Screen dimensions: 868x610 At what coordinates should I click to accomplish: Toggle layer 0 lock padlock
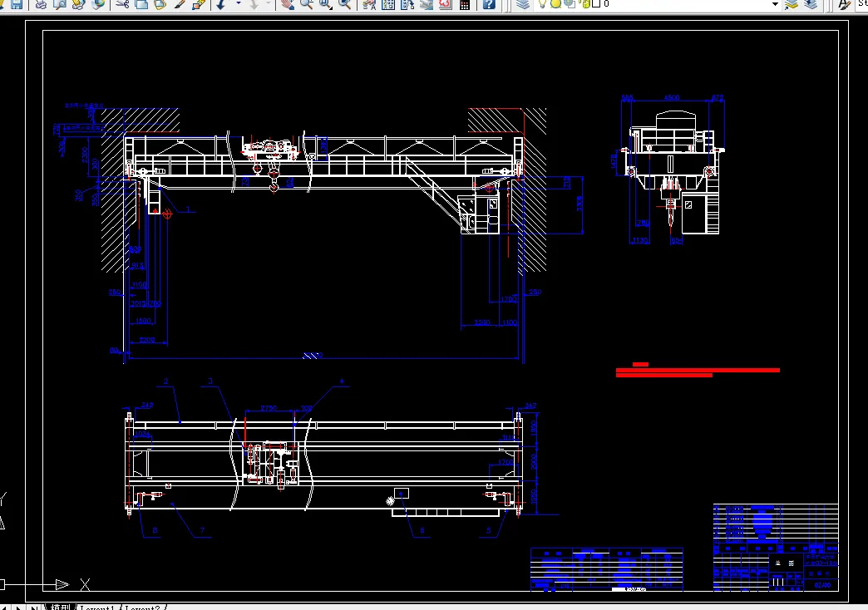585,4
